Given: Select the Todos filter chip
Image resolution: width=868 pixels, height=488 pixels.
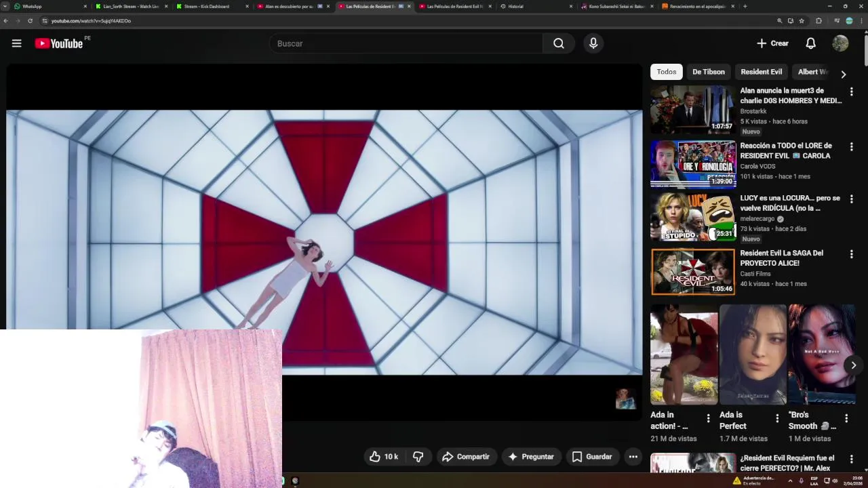Looking at the screenshot, I should (x=667, y=72).
